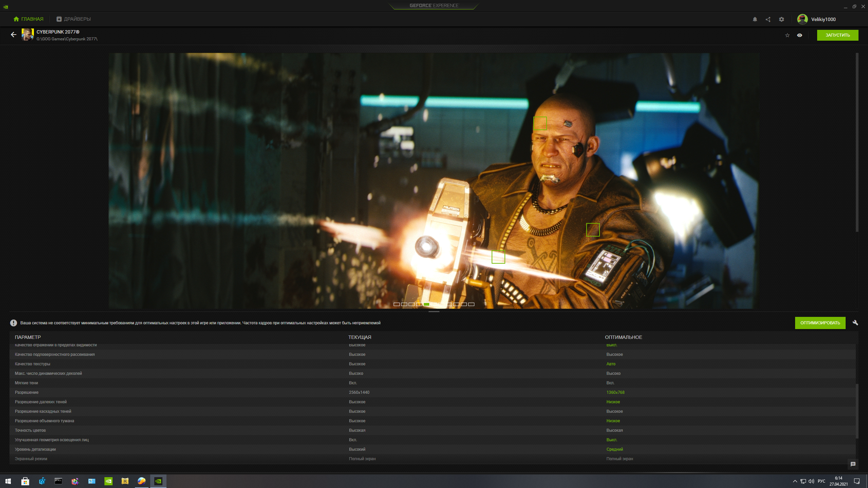
Task: Click the Velikiy1000 account avatar
Action: tap(802, 19)
